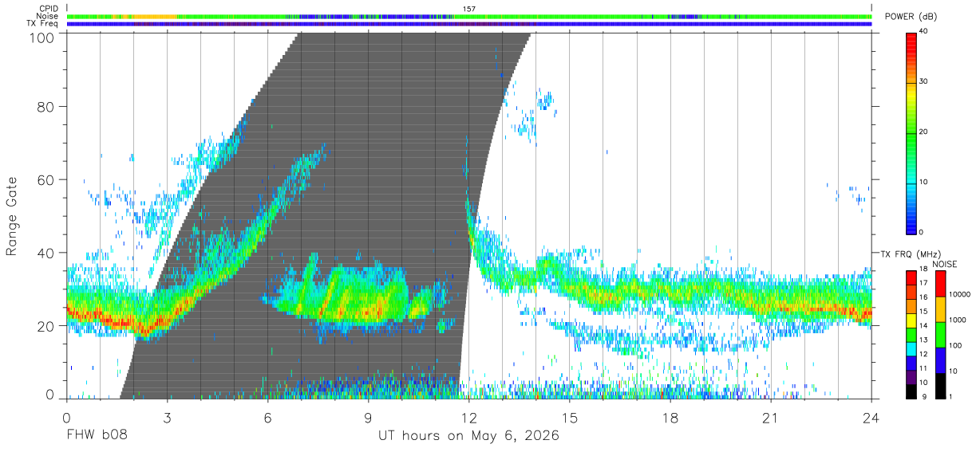The width and height of the screenshot is (980, 452).
Task: Click the range gate tick 80
Action: tap(45, 106)
